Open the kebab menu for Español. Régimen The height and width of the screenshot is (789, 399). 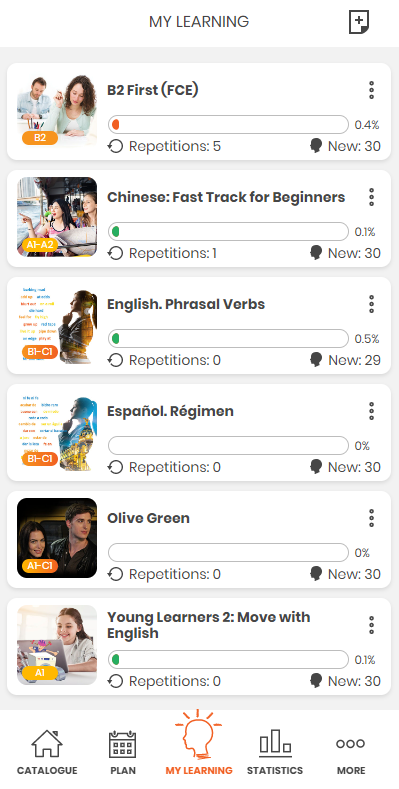pos(371,411)
